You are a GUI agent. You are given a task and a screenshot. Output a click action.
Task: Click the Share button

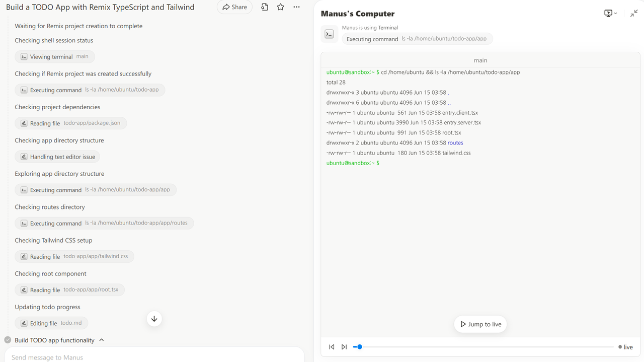click(x=234, y=7)
